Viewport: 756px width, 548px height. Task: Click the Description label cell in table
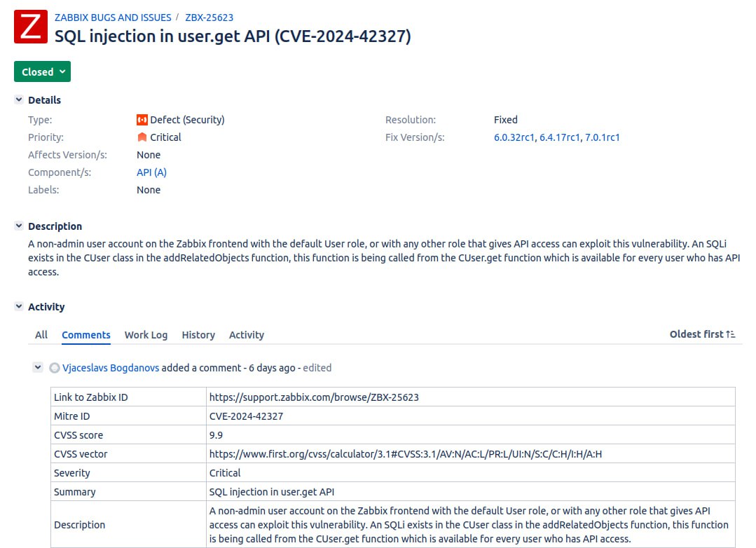coord(128,524)
